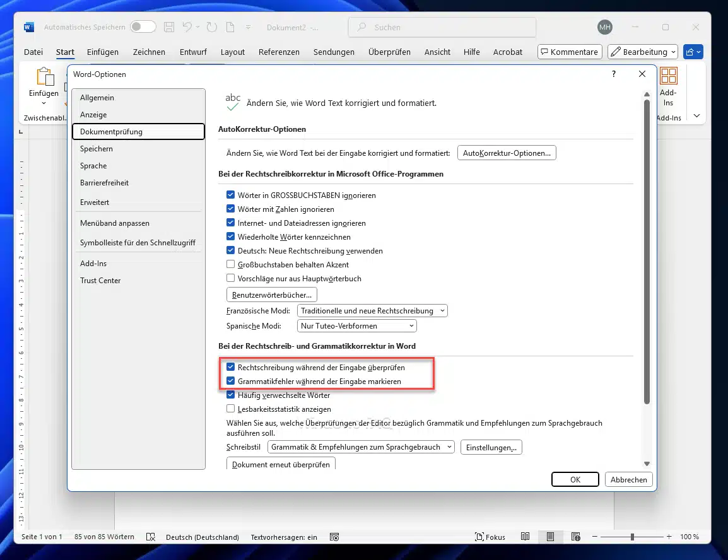Screen dimensions: 728x560
Task: Click the proofing status icon in status bar
Action: (150, 537)
